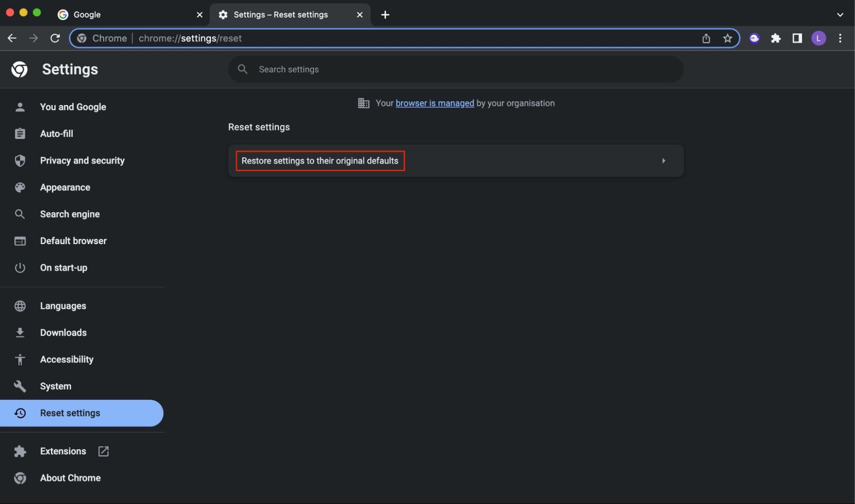Image resolution: width=855 pixels, height=504 pixels.
Task: Close the Settings – Reset settings tab
Action: 360,15
